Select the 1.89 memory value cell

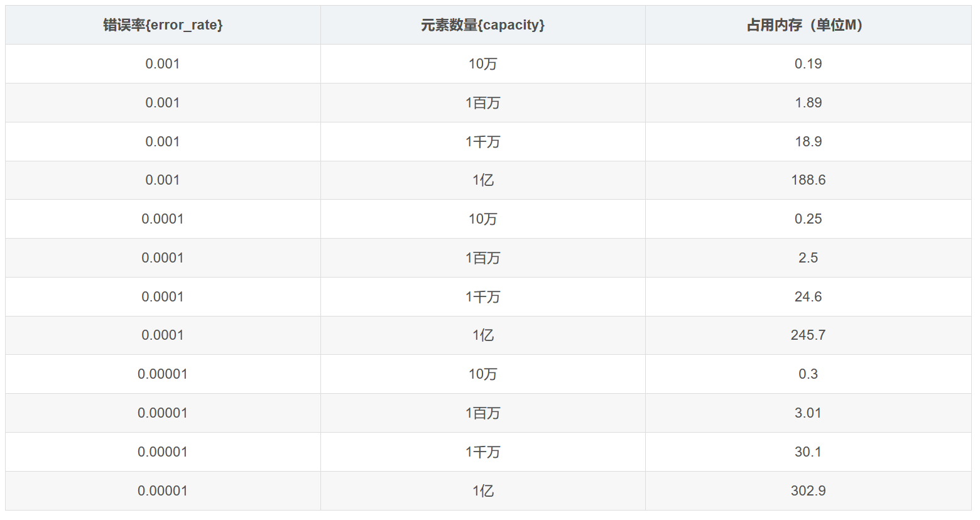[808, 103]
